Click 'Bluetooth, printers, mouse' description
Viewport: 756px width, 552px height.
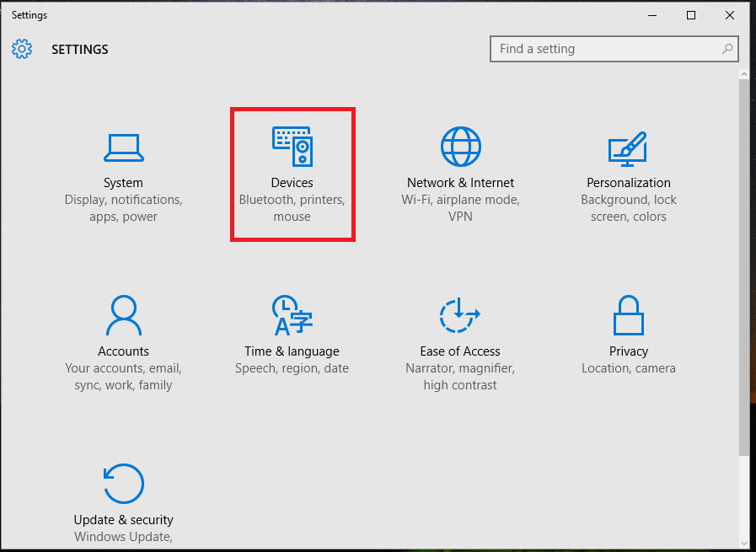pyautogui.click(x=292, y=208)
